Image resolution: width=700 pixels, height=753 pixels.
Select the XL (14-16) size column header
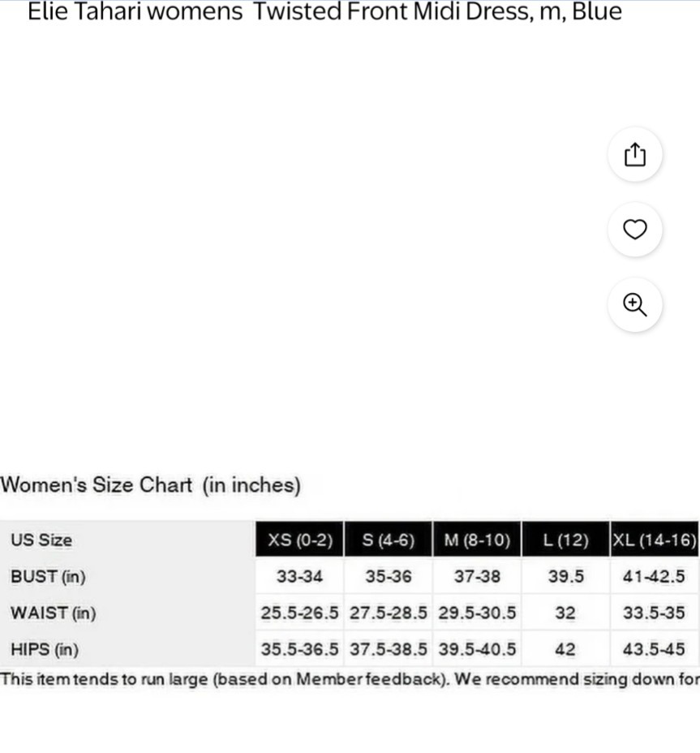pyautogui.click(x=655, y=540)
